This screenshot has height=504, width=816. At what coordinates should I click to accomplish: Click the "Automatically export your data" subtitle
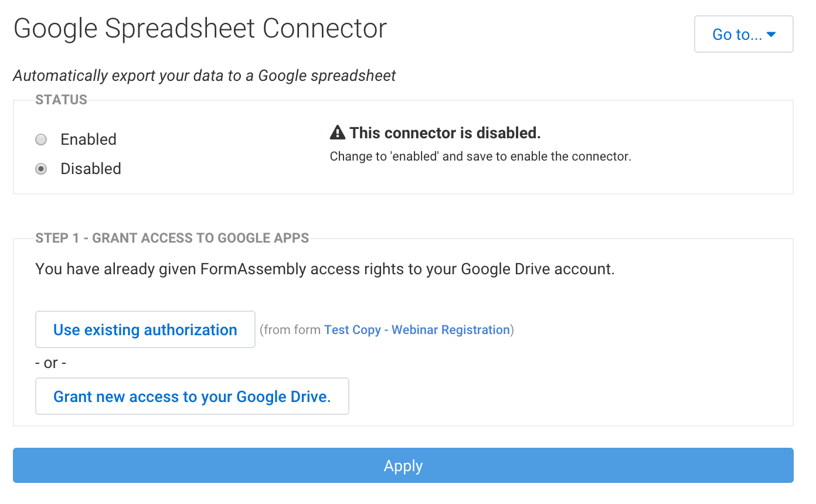point(205,76)
